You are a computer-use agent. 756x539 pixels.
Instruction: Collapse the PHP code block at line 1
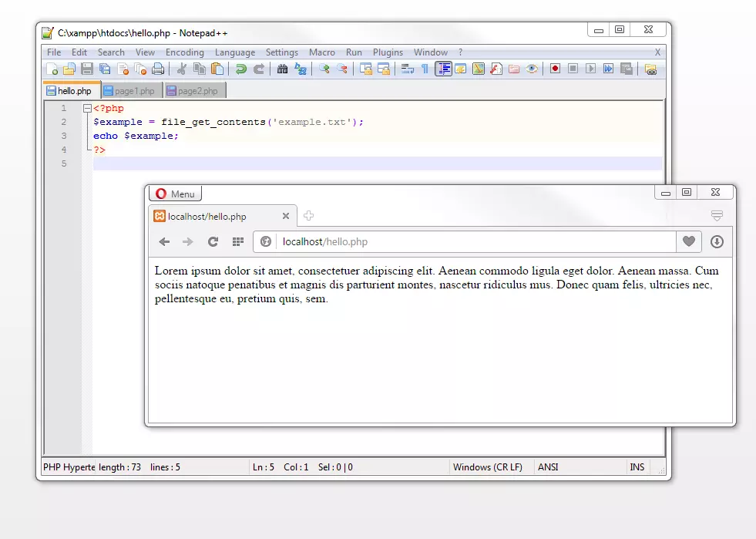pyautogui.click(x=87, y=108)
